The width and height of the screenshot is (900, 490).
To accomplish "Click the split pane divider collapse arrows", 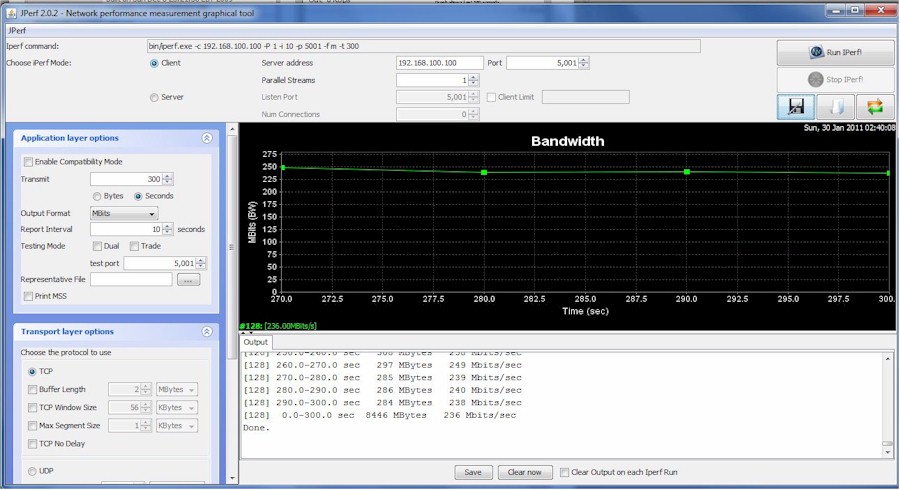I will pyautogui.click(x=247, y=333).
